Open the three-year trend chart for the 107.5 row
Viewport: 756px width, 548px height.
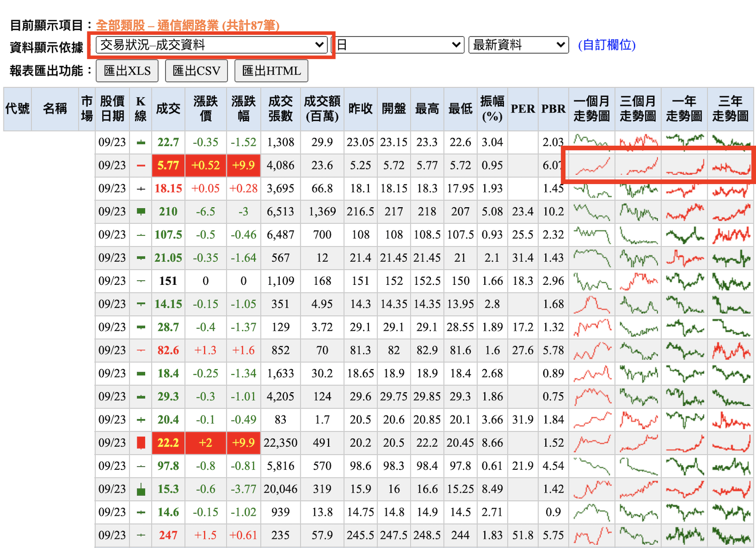[x=731, y=235]
